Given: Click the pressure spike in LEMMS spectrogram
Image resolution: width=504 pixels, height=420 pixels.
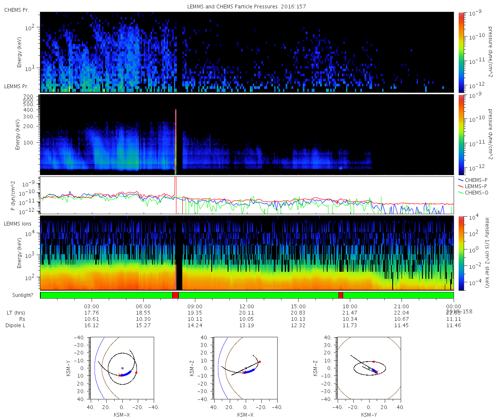Looking at the screenshot, I should click(x=176, y=142).
